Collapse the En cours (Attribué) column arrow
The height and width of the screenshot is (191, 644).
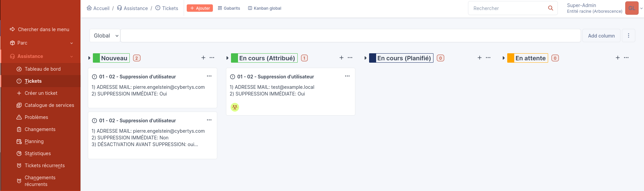(228, 58)
